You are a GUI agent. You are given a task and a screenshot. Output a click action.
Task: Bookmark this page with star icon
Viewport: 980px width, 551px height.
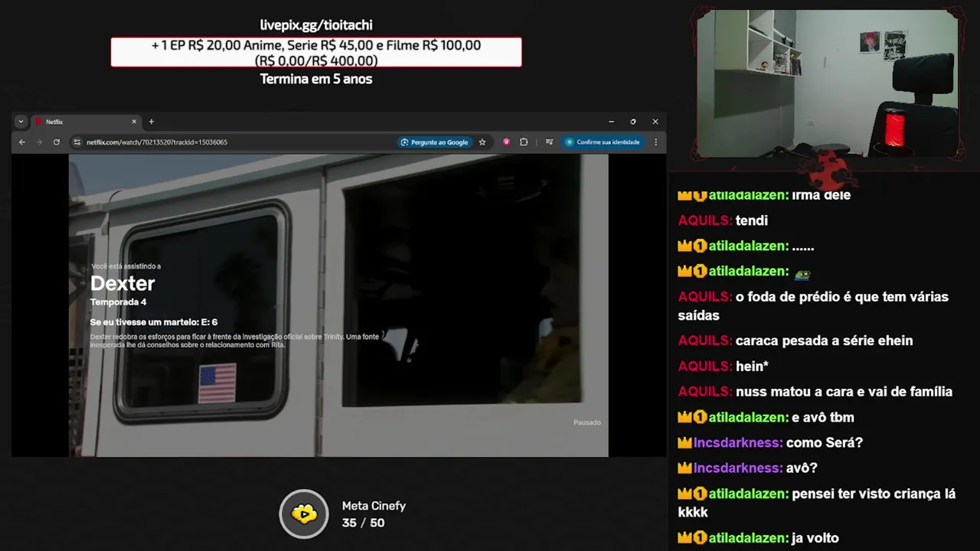(482, 142)
